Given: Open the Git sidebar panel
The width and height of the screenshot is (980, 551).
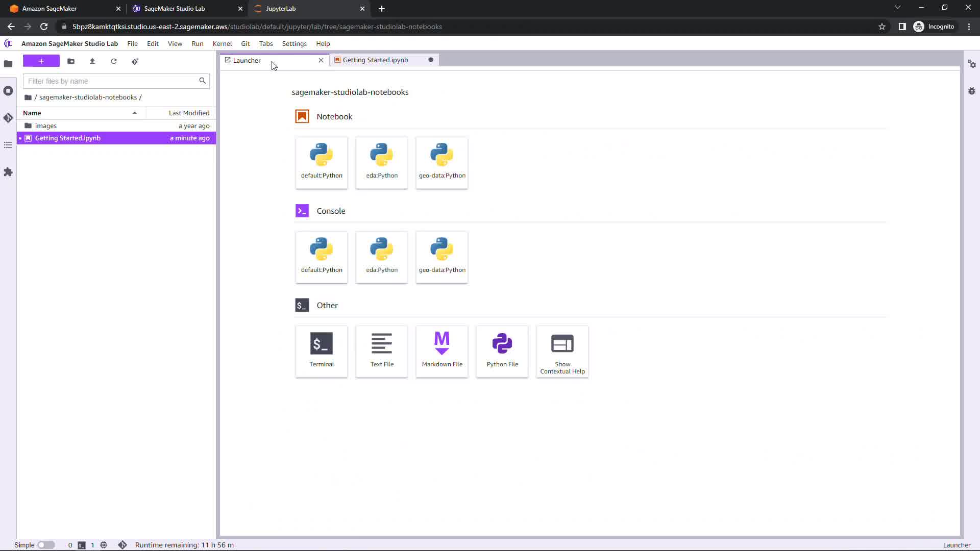Looking at the screenshot, I should coord(8,118).
